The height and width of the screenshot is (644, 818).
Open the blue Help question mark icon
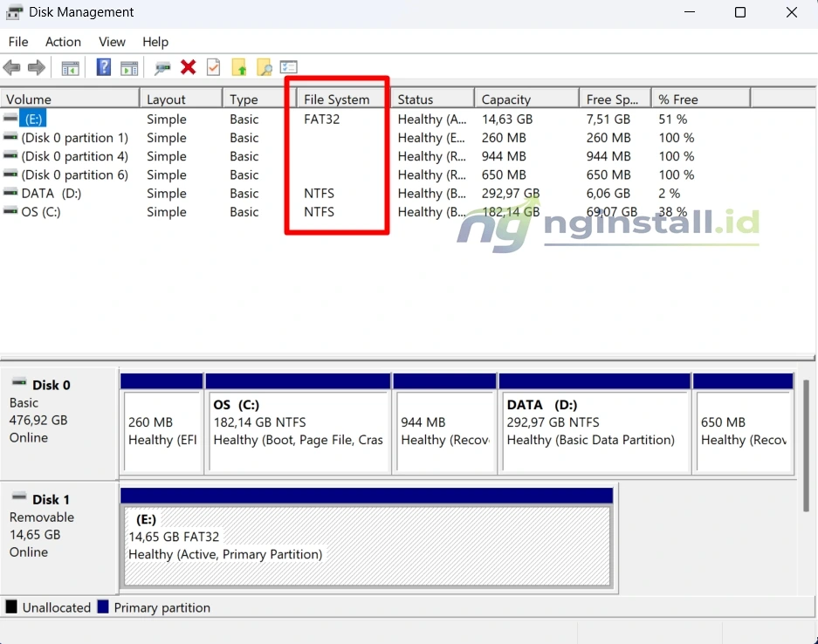(x=104, y=67)
